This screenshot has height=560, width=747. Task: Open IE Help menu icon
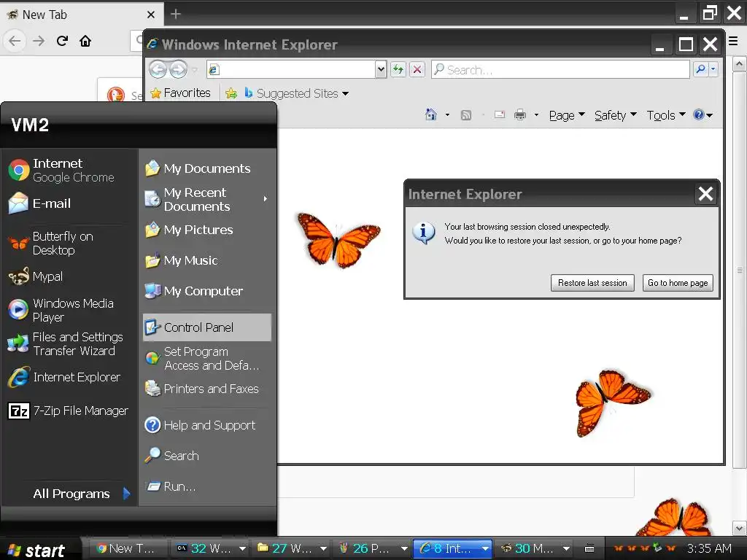[x=703, y=114]
